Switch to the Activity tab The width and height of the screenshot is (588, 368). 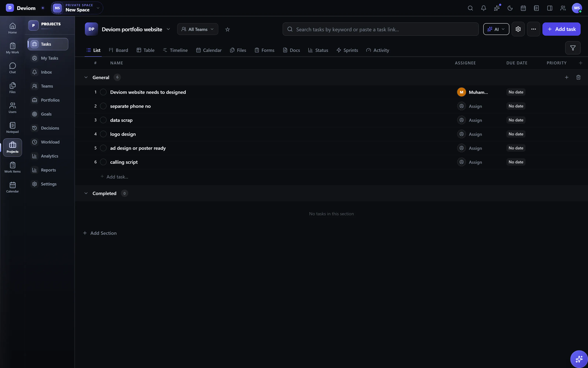(x=378, y=50)
